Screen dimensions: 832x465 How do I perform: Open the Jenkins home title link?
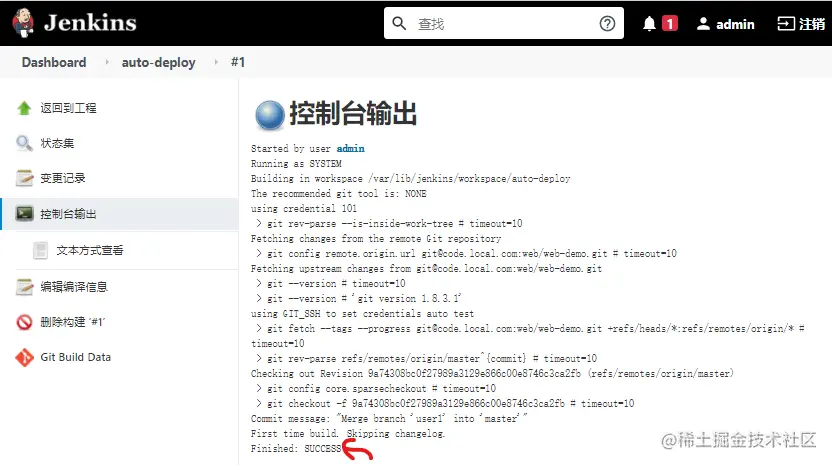[90, 23]
